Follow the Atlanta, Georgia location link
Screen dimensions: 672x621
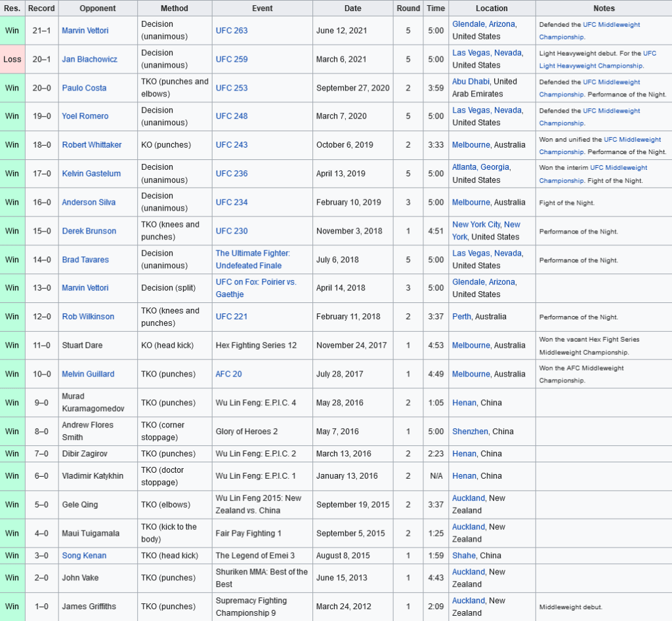480,167
